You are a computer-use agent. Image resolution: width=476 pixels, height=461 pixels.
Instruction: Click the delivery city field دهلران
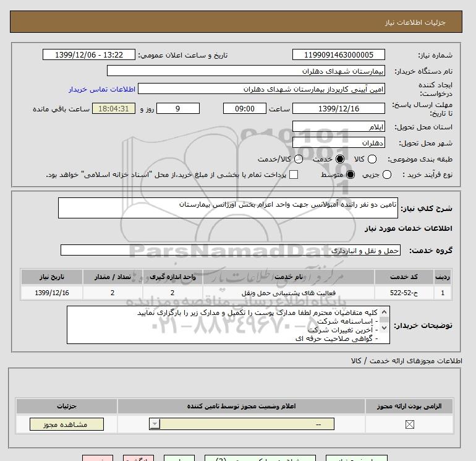click(339, 143)
